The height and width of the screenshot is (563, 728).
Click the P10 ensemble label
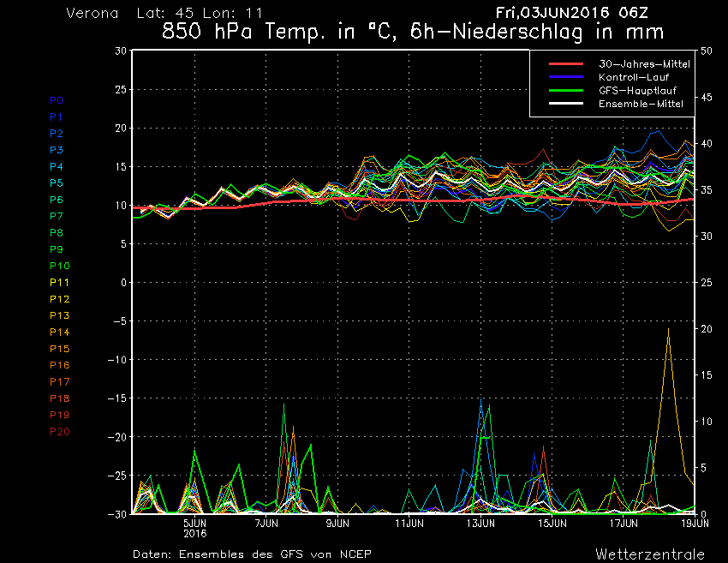tap(59, 266)
